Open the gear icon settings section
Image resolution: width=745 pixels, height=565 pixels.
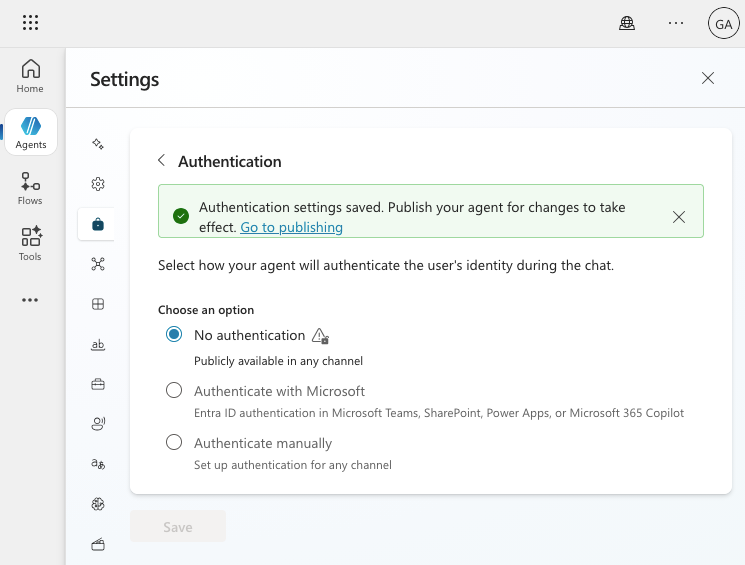tap(98, 184)
